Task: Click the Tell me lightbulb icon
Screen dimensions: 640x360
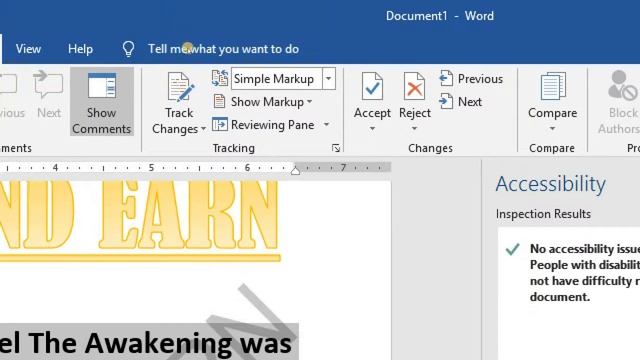Action: pos(128,49)
